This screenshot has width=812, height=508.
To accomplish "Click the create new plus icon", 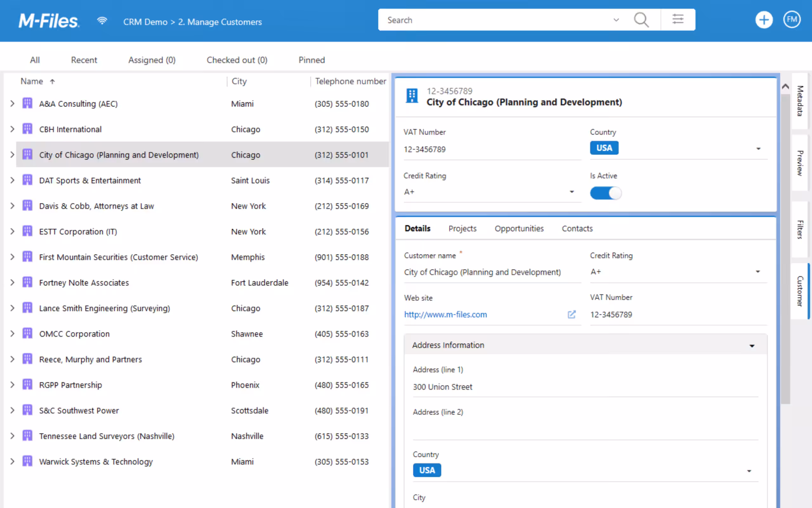I will 764,20.
